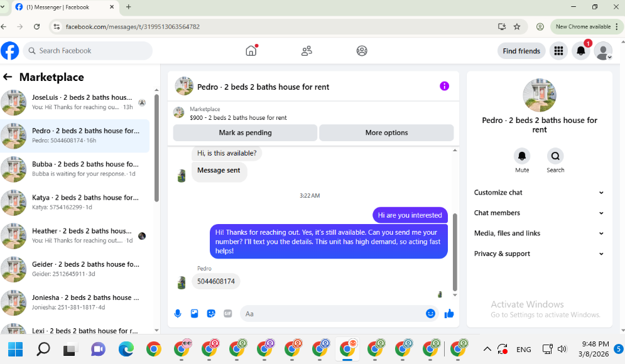625x364 pixels.
Task: Click the large listing photo in info panel
Action: (x=540, y=95)
